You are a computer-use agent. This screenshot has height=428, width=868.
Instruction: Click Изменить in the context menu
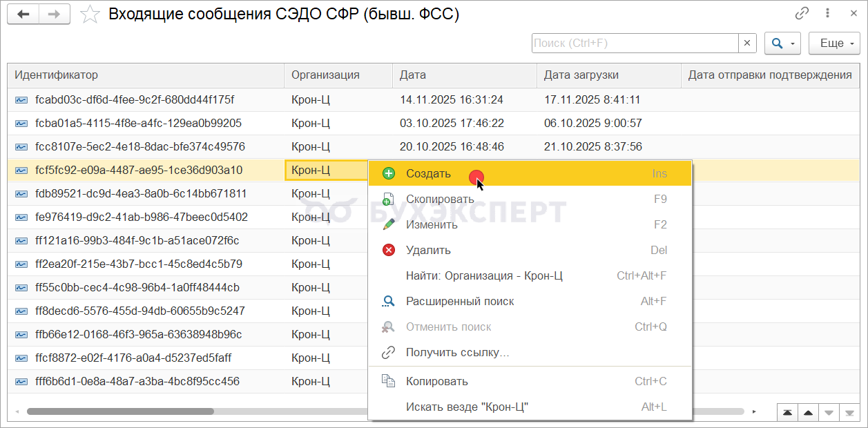(432, 224)
